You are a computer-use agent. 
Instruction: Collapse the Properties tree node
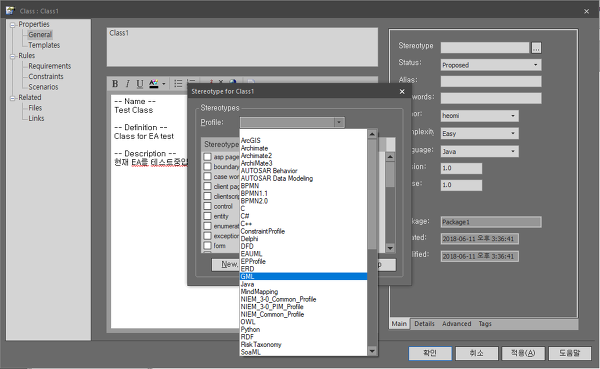[x=13, y=25]
